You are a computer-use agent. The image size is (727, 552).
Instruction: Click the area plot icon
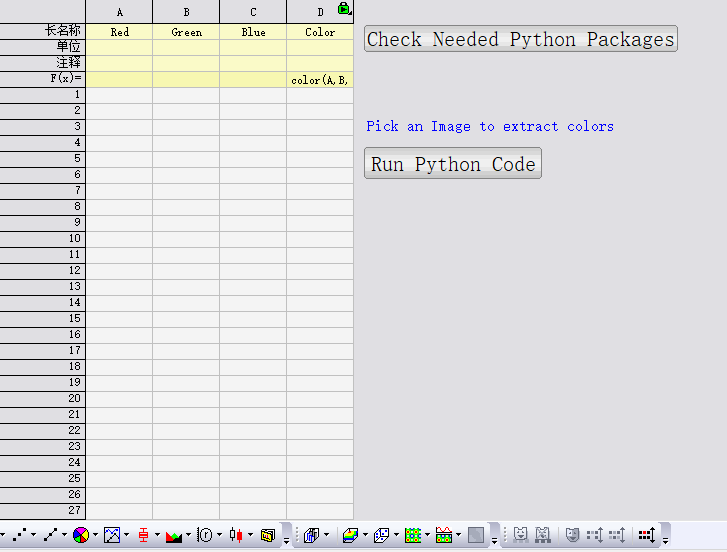(173, 535)
